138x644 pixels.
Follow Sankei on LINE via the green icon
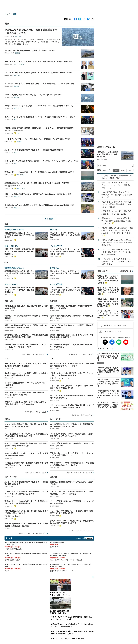[x=119, y=342]
